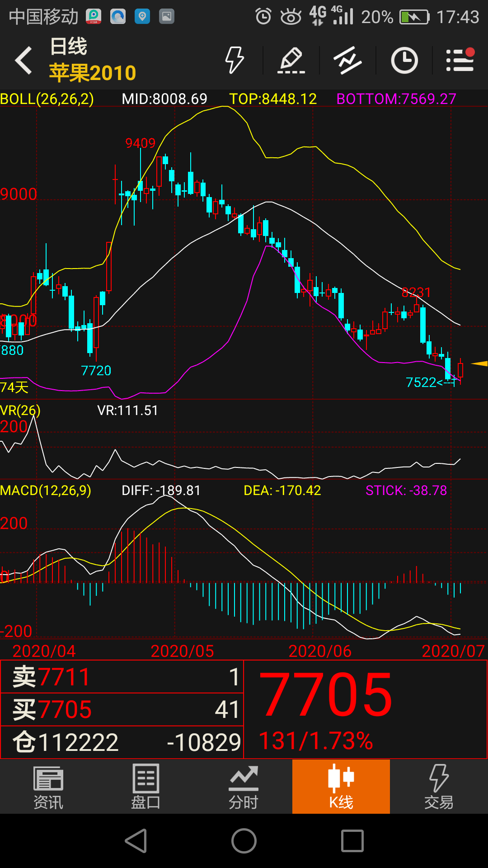Open the clock period selector icon

[x=404, y=60]
